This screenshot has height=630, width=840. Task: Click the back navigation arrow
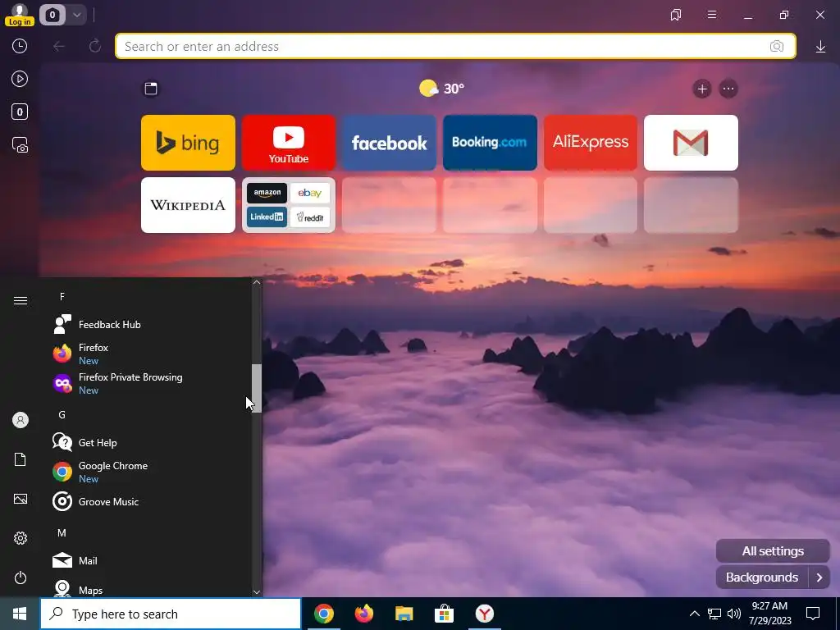coord(59,46)
